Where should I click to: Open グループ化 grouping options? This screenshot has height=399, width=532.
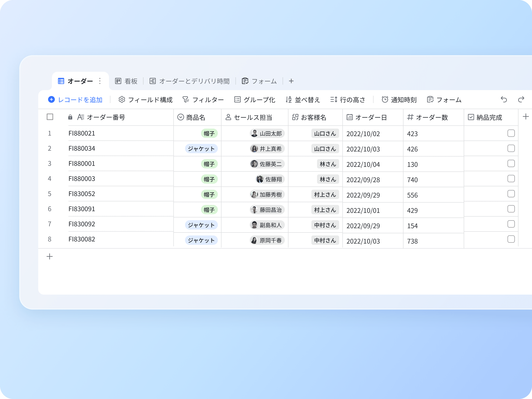(x=255, y=100)
